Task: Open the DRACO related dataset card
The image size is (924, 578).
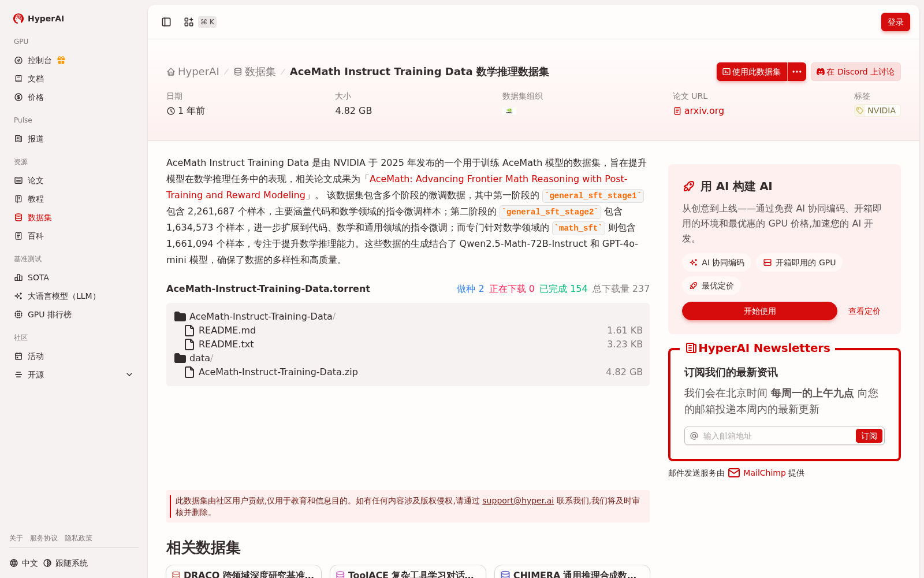Action: (x=244, y=572)
